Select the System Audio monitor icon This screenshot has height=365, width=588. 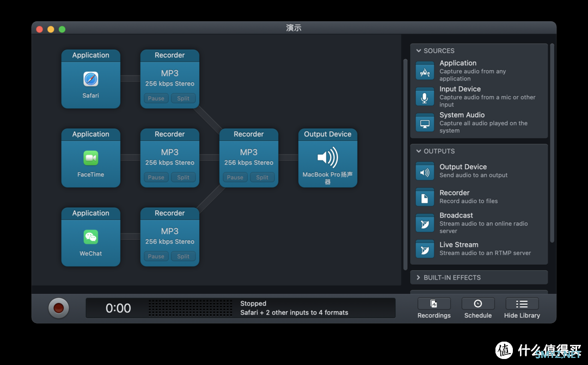tap(425, 123)
